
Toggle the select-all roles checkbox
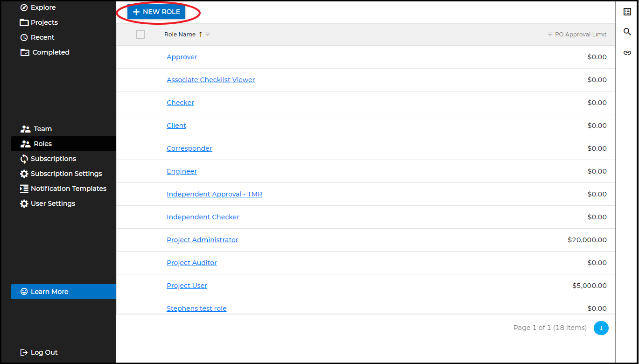tap(140, 34)
